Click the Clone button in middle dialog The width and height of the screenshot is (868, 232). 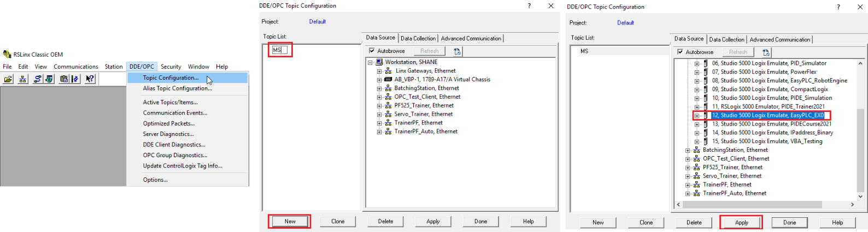point(338,222)
